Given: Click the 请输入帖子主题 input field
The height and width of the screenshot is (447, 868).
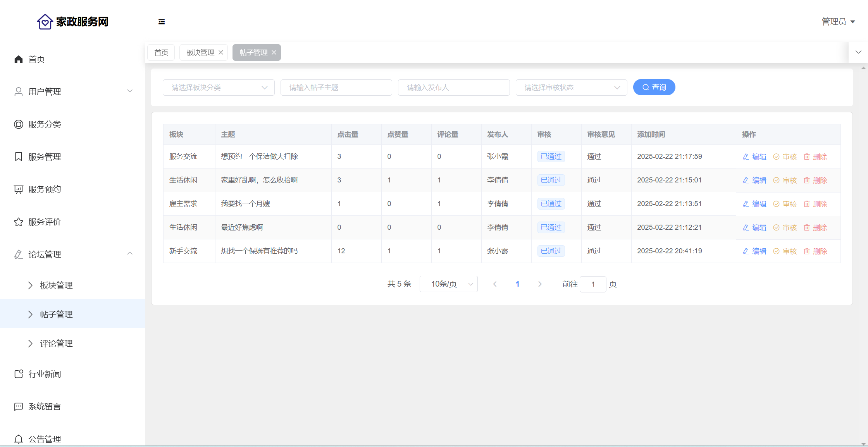Looking at the screenshot, I should click(x=336, y=88).
